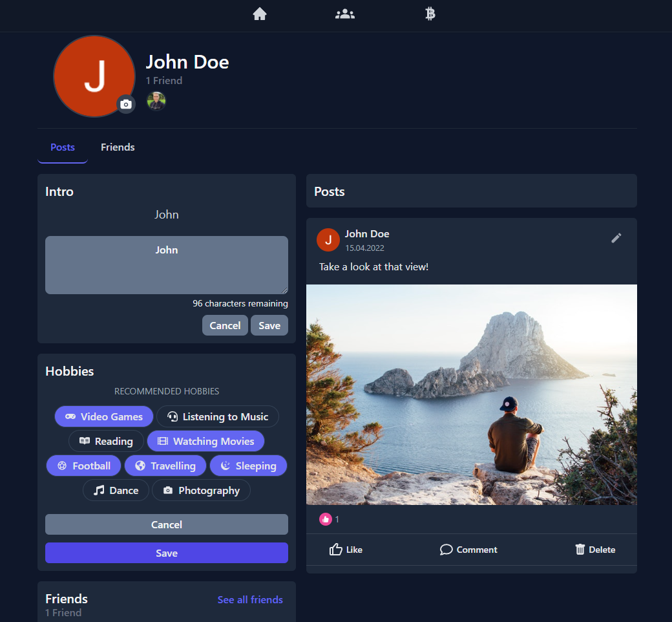Toggle the Listening to Music hobby
The width and height of the screenshot is (672, 622).
point(218,416)
